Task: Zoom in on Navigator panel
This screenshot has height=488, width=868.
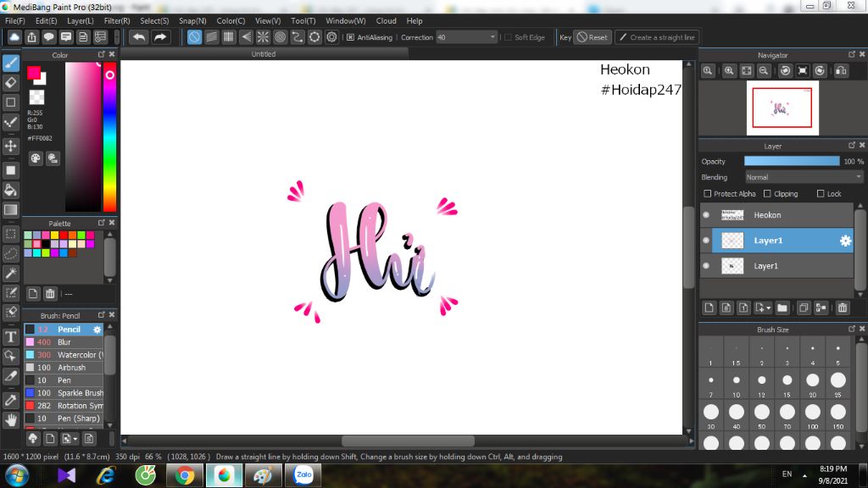Action: tap(729, 71)
